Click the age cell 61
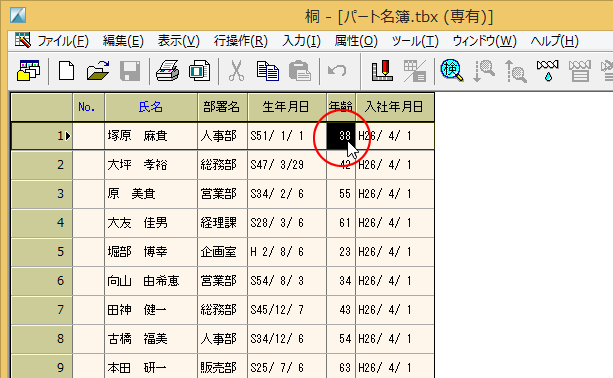Image resolution: width=613 pixels, height=378 pixels. click(341, 222)
